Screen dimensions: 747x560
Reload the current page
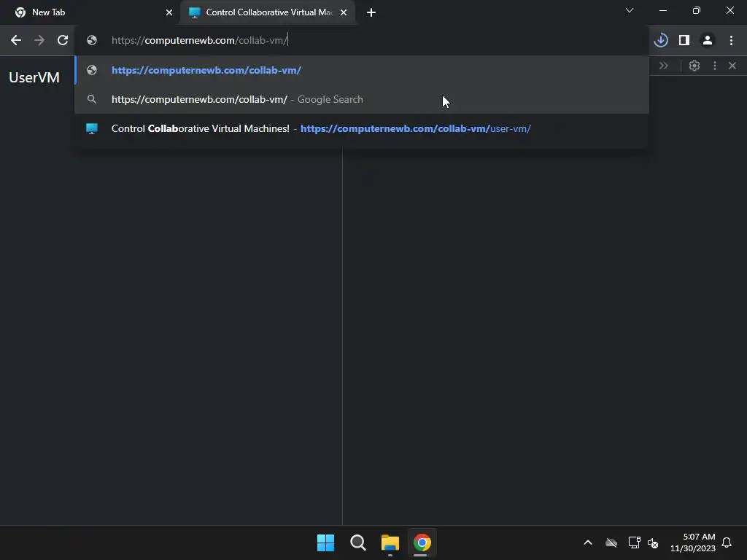click(x=63, y=41)
